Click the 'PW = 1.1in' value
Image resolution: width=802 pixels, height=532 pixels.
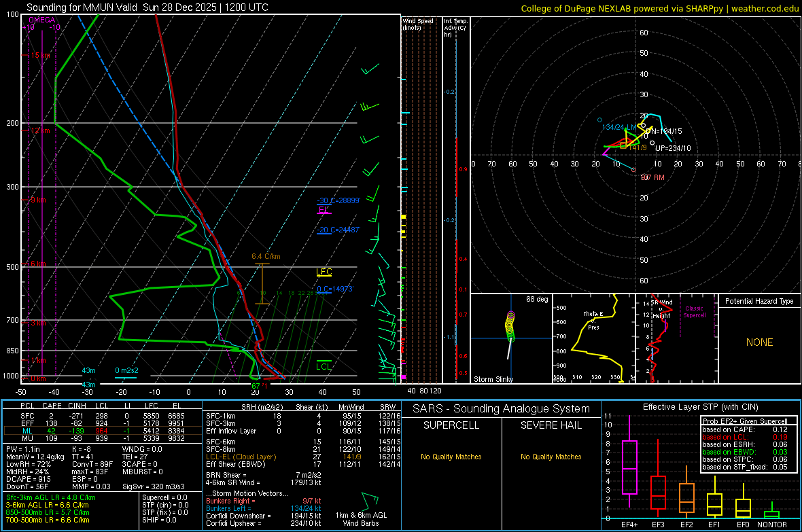[x=23, y=449]
